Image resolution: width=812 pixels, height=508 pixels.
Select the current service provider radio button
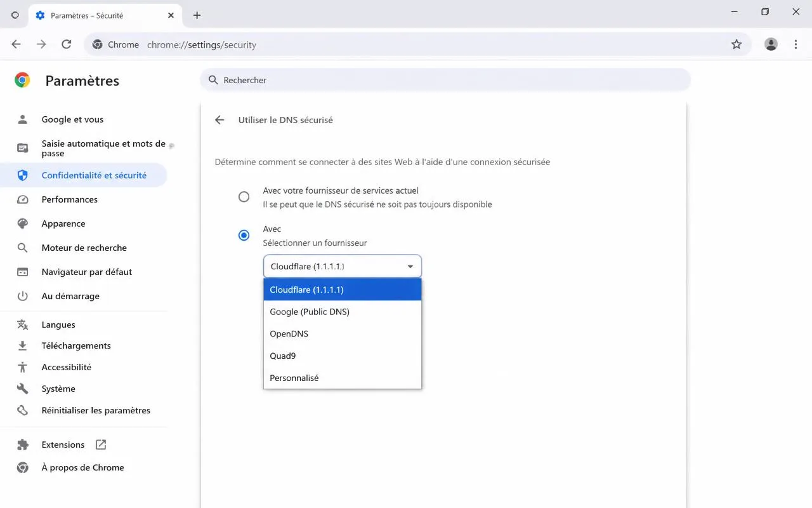244,197
